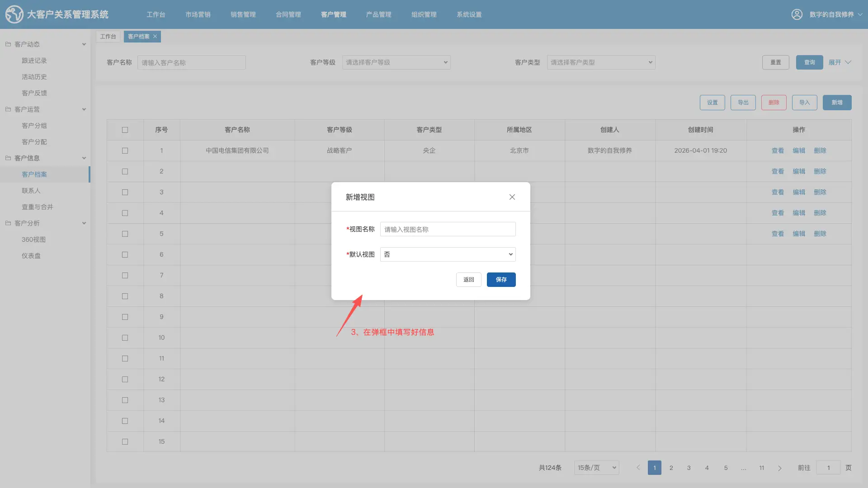The width and height of the screenshot is (868, 488).
Task: Go to next page with right arrow
Action: (779, 468)
